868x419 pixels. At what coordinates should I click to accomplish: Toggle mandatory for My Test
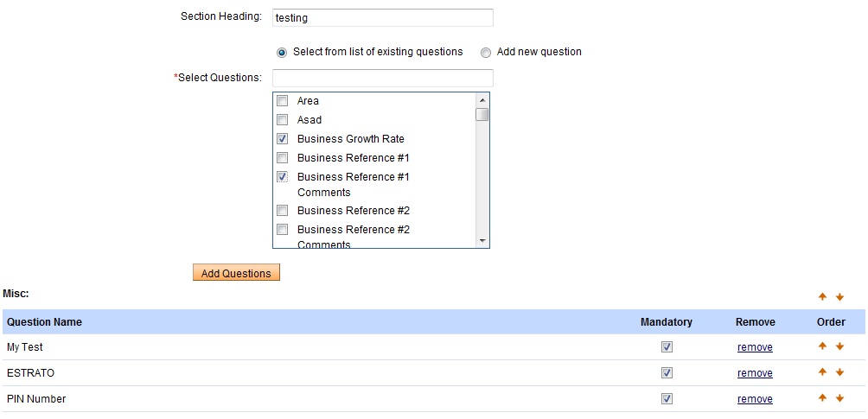(x=667, y=347)
